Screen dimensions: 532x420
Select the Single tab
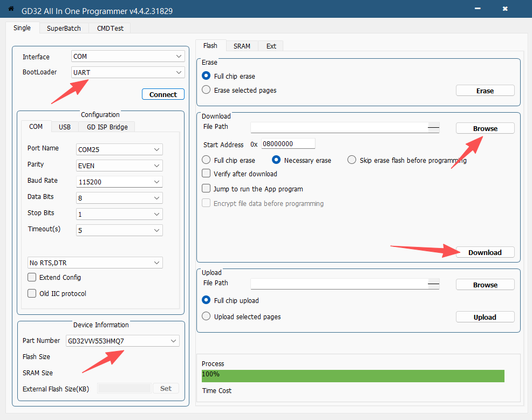[22, 28]
